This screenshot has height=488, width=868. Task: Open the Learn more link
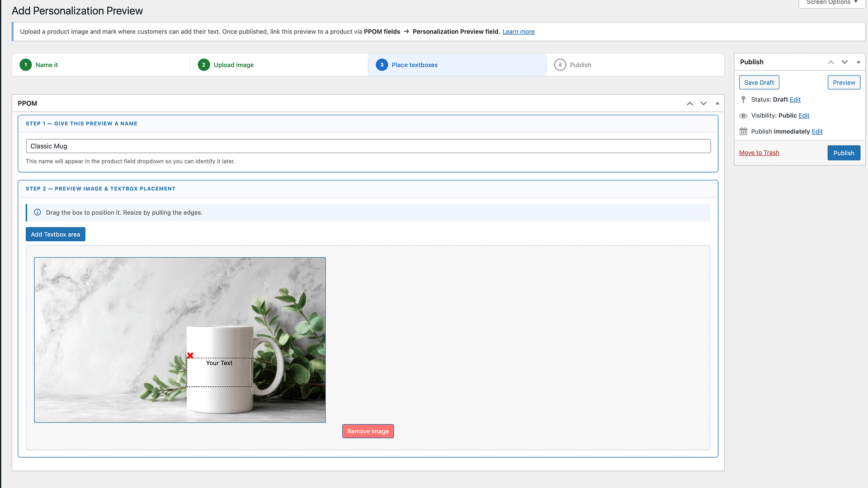tap(519, 32)
